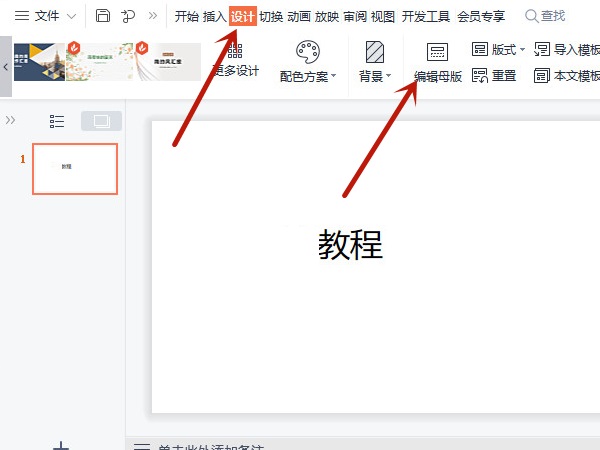Open the 开发工具 tab
This screenshot has width=600, height=450.
pyautogui.click(x=426, y=16)
